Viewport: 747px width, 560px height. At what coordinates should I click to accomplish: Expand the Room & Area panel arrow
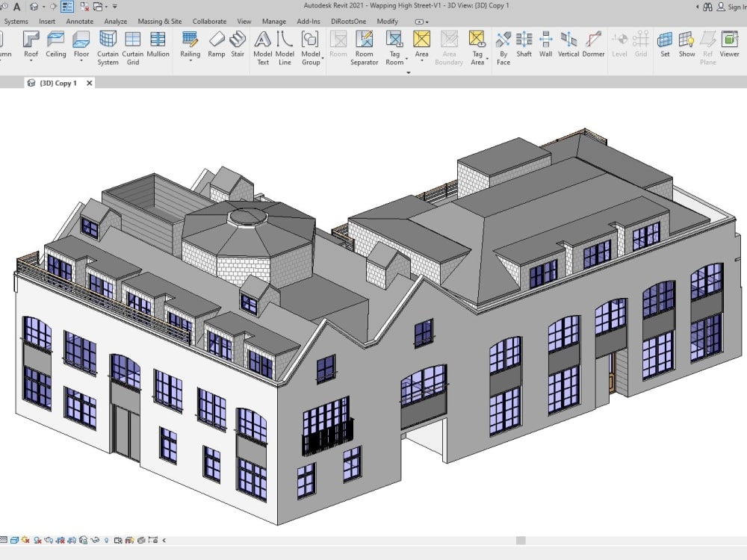[409, 73]
